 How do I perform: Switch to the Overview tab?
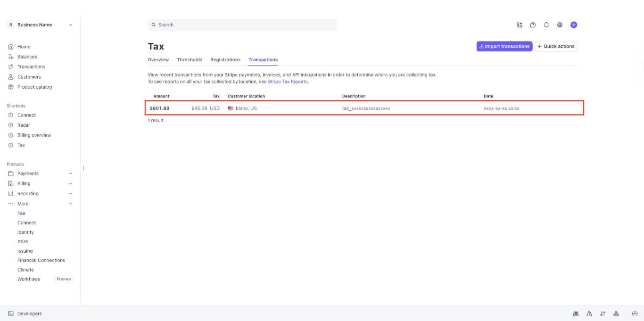tap(158, 60)
